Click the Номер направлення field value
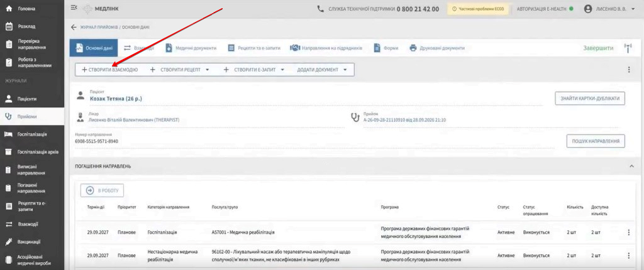 coord(96,141)
